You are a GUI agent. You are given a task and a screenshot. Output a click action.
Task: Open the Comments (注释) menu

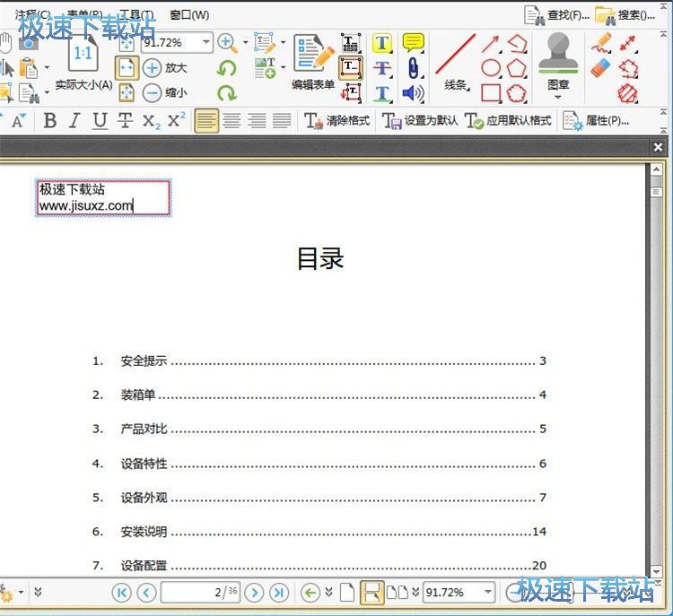pyautogui.click(x=33, y=15)
